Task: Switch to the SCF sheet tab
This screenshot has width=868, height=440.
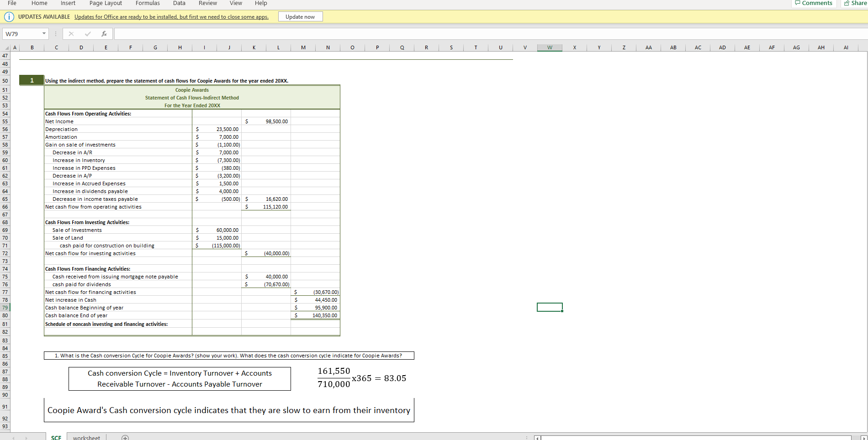Action: (x=56, y=437)
